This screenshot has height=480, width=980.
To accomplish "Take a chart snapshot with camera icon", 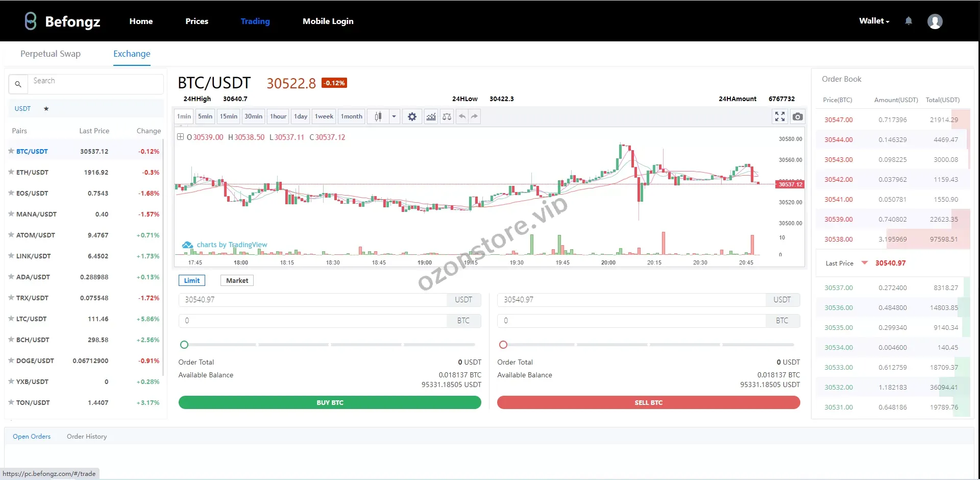I will coord(797,117).
